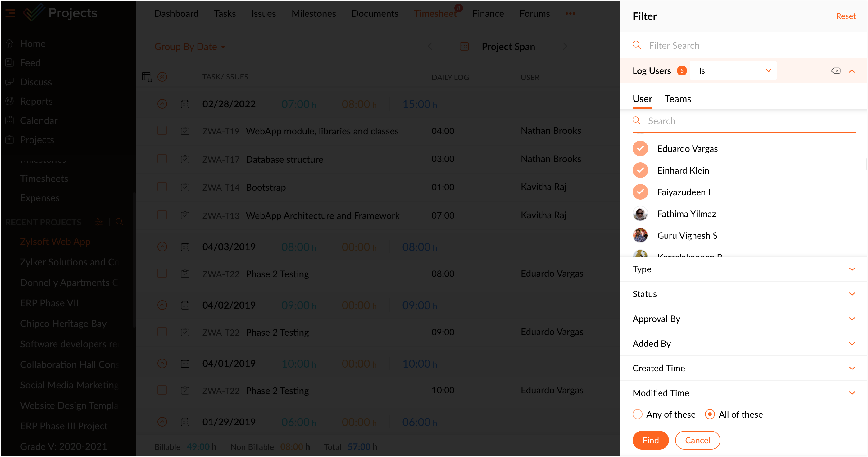This screenshot has width=868, height=457.
Task: Click the recent projects search icon
Action: (119, 222)
